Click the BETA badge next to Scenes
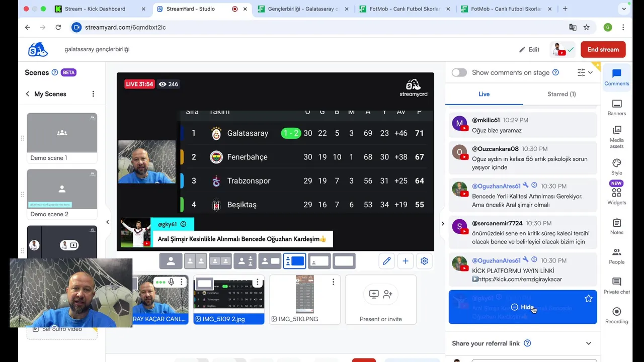The width and height of the screenshot is (644, 362). pyautogui.click(x=68, y=72)
